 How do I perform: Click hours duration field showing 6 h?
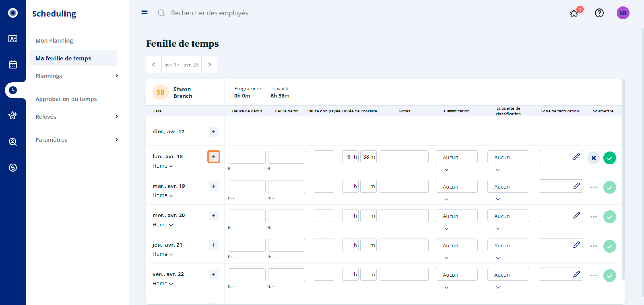[350, 157]
